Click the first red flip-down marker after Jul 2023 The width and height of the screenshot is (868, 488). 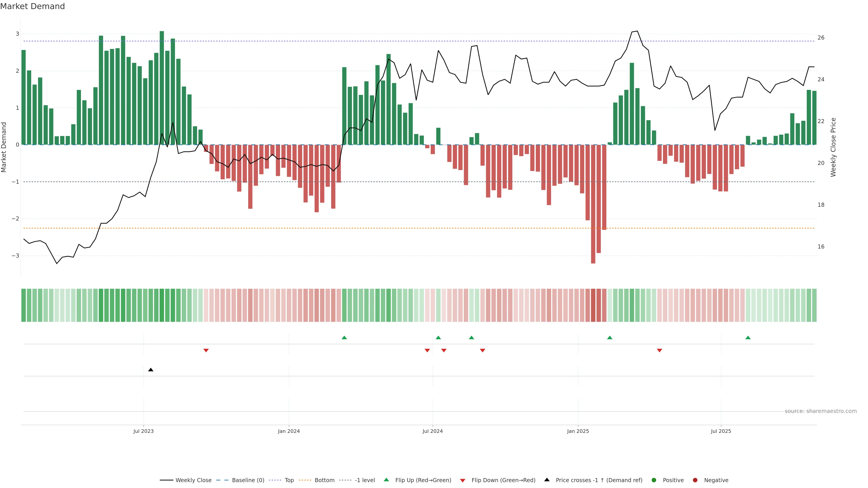click(x=206, y=351)
